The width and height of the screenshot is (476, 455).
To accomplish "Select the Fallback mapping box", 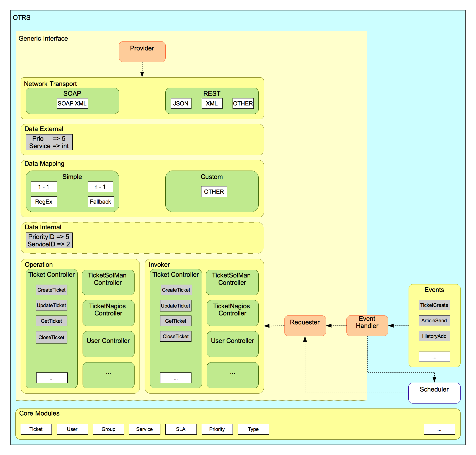I will (x=100, y=202).
